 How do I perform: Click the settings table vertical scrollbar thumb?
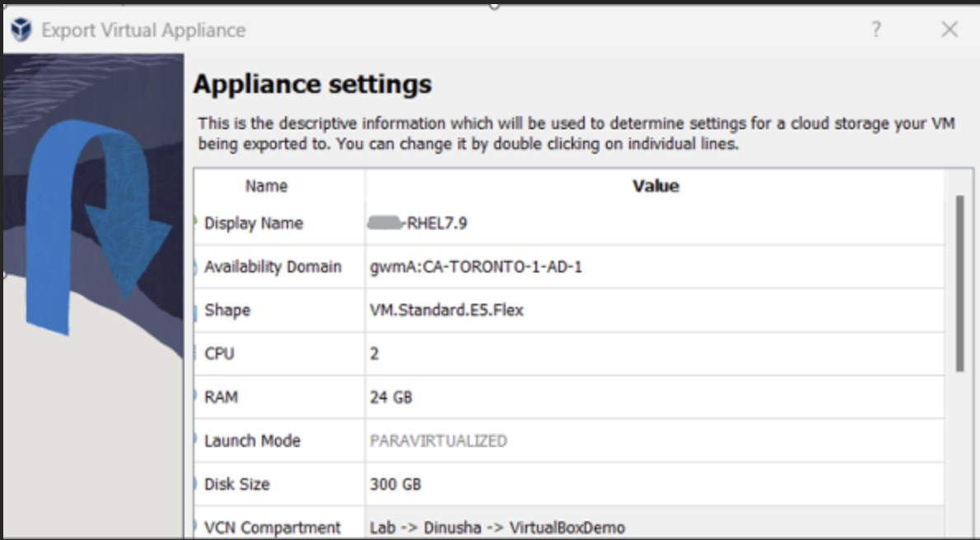pyautogui.click(x=959, y=284)
